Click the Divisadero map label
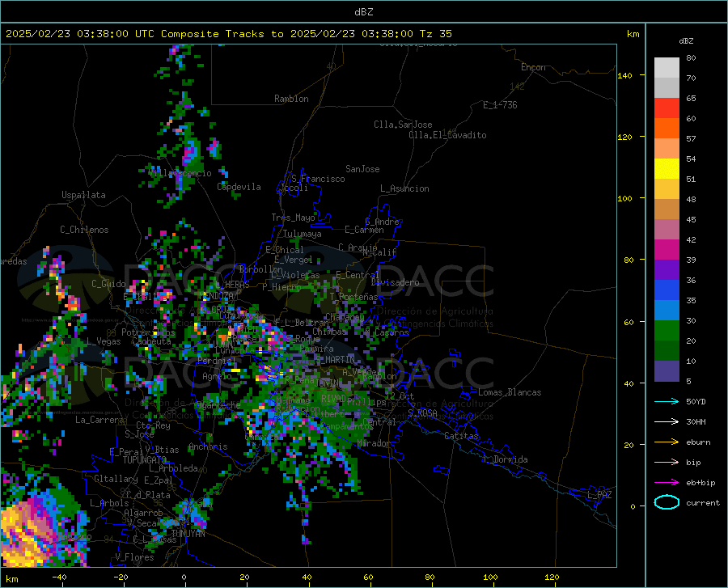 point(395,282)
